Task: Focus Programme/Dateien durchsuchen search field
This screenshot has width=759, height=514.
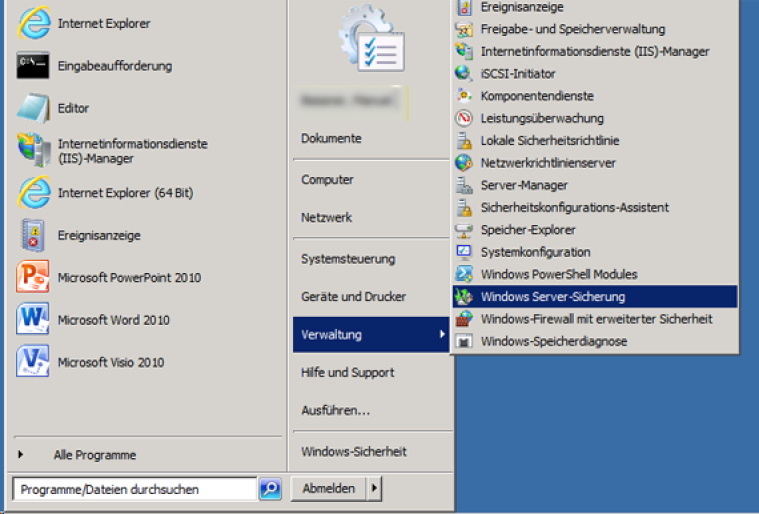Action: click(x=135, y=489)
